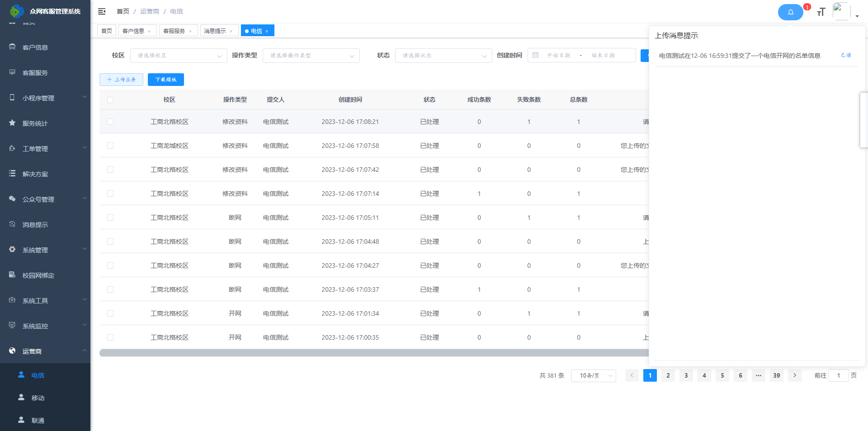Expand the 公众号管理 sidebar menu
Viewport: 868px width, 431px height.
pyautogui.click(x=84, y=198)
